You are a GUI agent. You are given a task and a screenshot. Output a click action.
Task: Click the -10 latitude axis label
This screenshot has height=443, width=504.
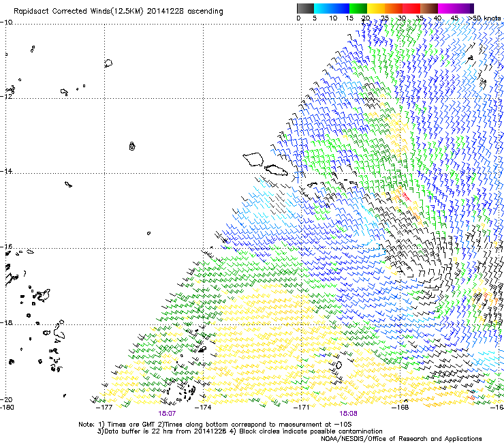[6, 22]
